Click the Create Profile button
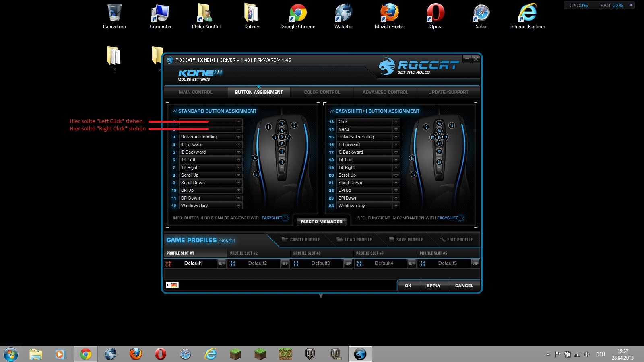The width and height of the screenshot is (644, 362). [x=301, y=239]
